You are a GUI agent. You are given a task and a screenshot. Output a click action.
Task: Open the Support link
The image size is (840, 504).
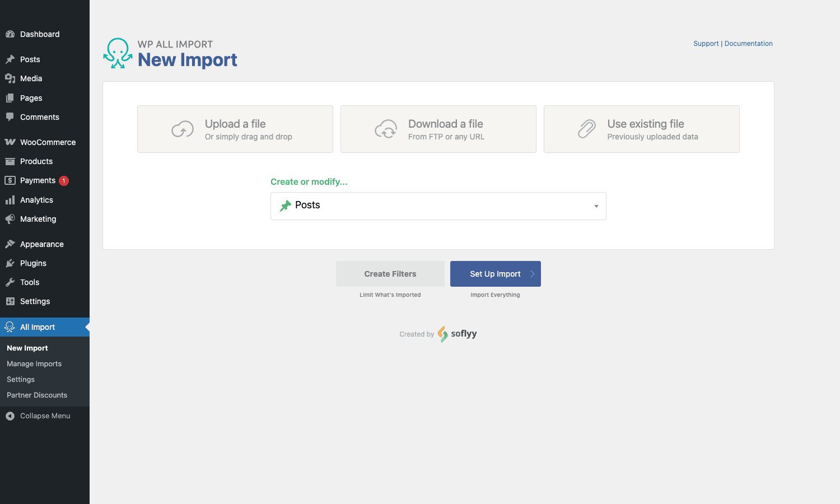[x=706, y=44]
